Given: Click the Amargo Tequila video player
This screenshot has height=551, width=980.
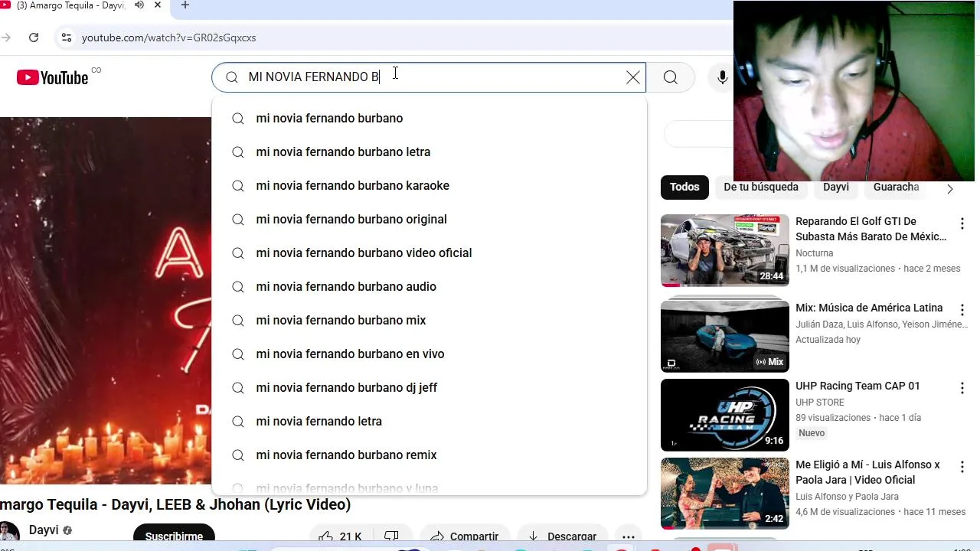Looking at the screenshot, I should tap(106, 300).
